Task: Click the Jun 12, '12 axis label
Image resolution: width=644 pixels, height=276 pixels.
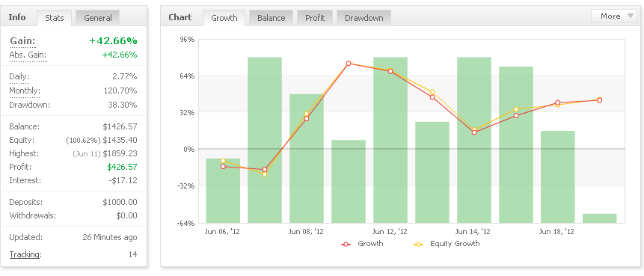Action: coord(390,232)
